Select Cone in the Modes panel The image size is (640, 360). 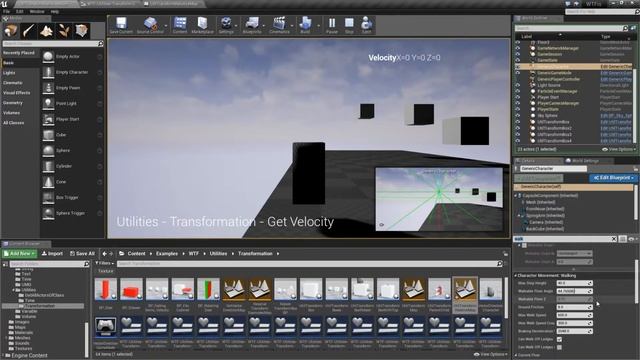(x=72, y=182)
